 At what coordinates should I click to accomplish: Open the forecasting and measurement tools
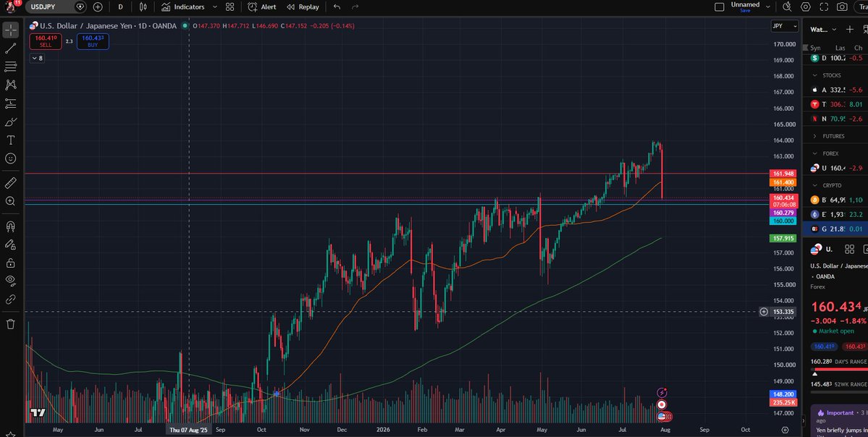[x=11, y=103]
